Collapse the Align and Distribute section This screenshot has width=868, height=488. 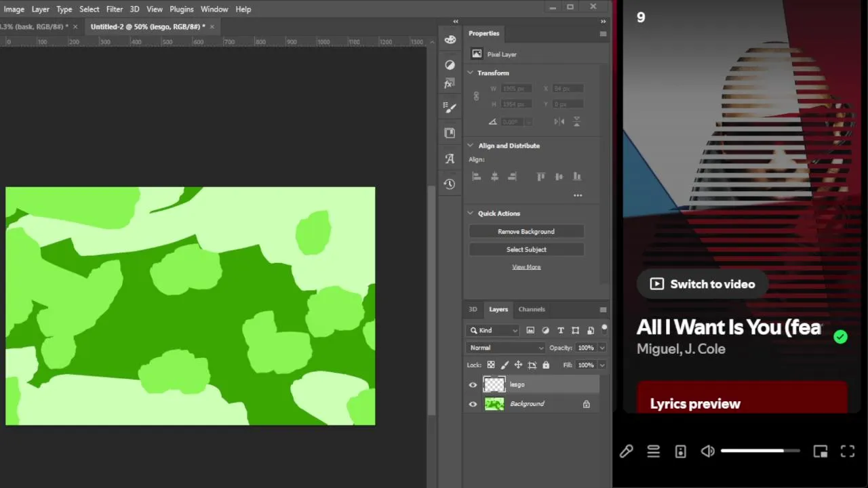click(x=470, y=145)
